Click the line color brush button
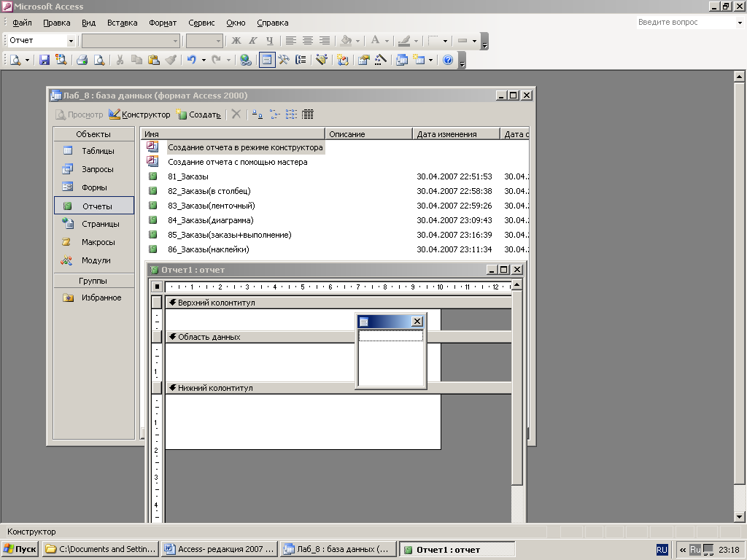 pos(404,41)
